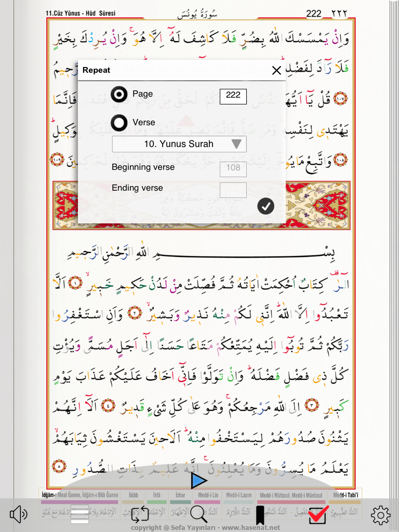
Task: Tap verse marker 1 of Hud Surah
Action: point(75,283)
